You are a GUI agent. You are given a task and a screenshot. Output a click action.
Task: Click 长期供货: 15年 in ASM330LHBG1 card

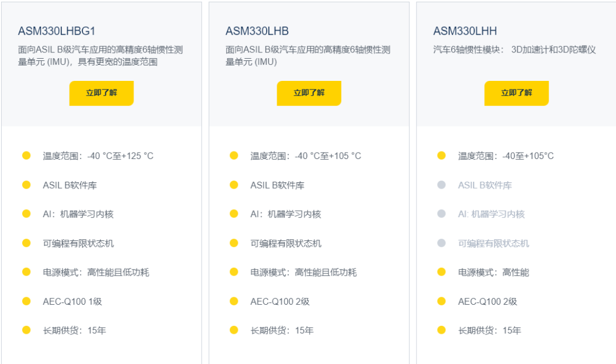(x=75, y=330)
